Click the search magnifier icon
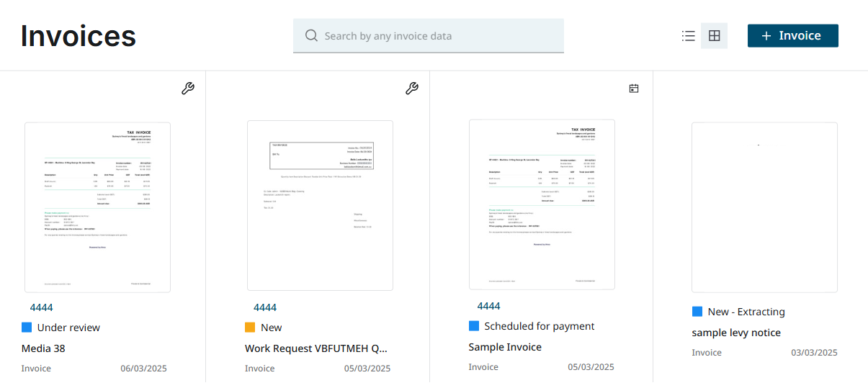 tap(311, 36)
